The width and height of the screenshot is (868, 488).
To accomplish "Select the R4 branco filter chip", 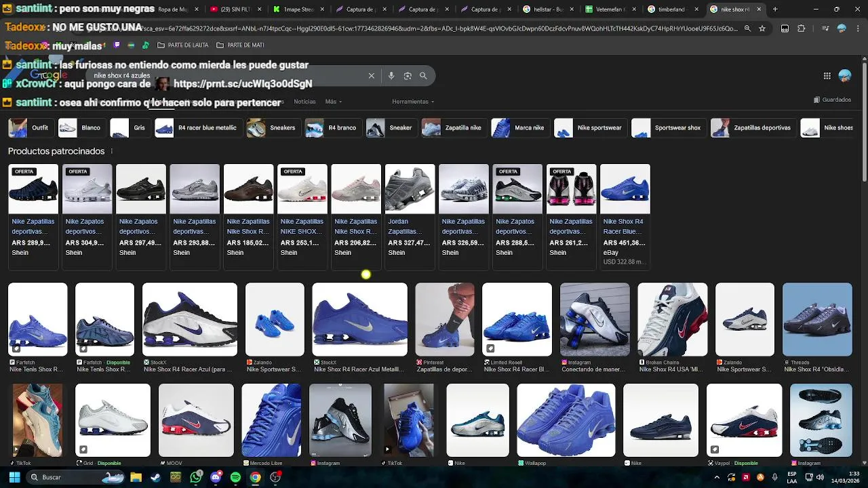I will tap(333, 127).
